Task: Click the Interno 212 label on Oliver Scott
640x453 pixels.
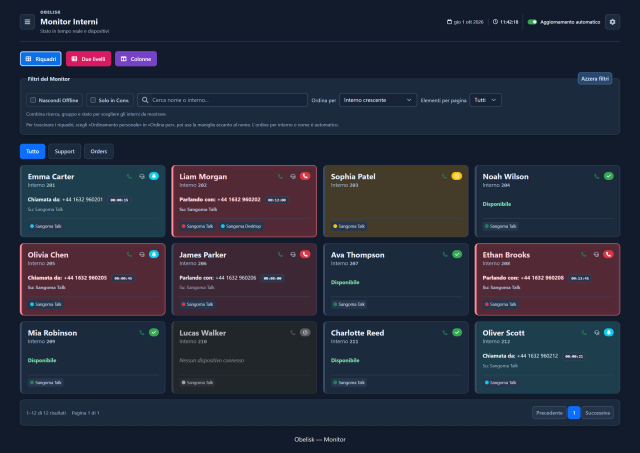Action: [496, 342]
